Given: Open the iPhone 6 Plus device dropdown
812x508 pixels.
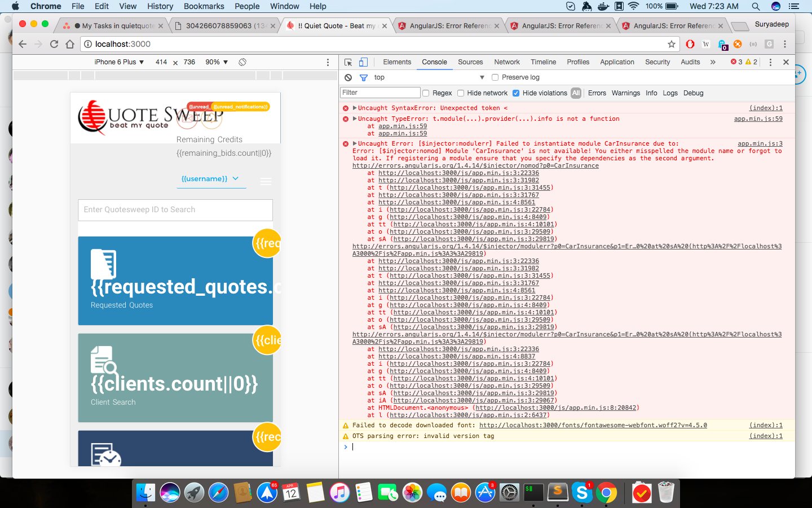Looking at the screenshot, I should tap(119, 62).
